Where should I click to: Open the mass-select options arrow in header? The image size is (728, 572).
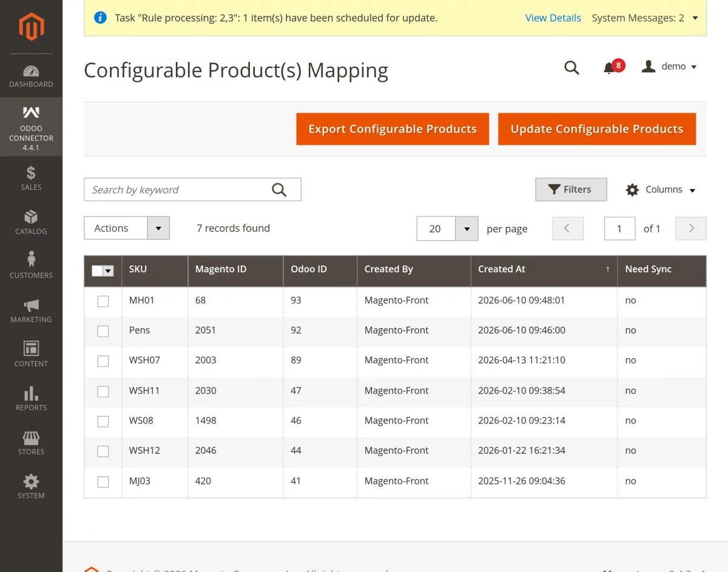[x=109, y=271]
